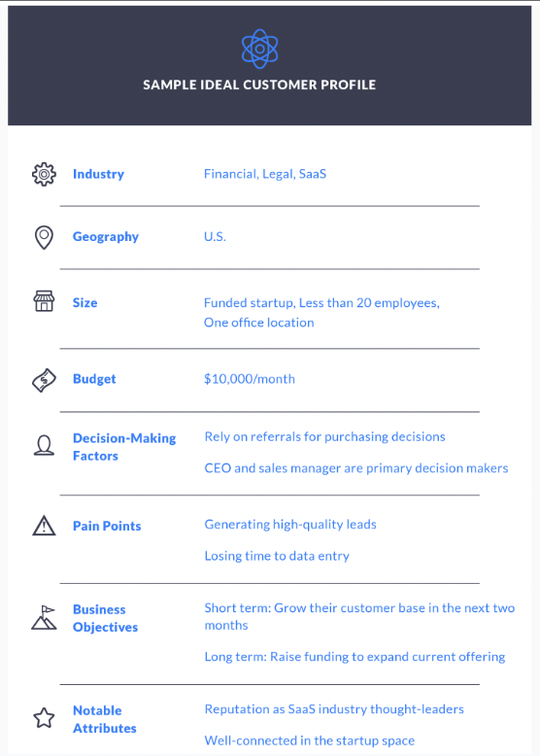Click the warning triangle Pain Points icon
The height and width of the screenshot is (756, 540).
tap(44, 526)
